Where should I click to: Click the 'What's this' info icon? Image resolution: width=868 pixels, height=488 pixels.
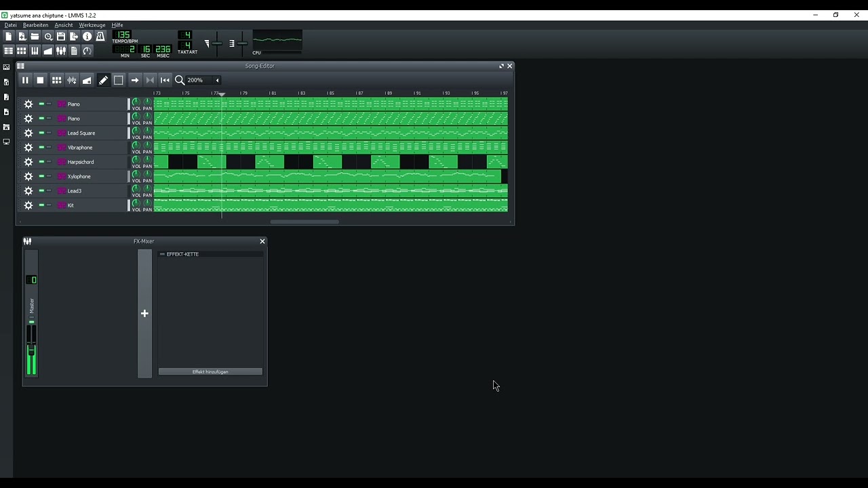point(87,37)
